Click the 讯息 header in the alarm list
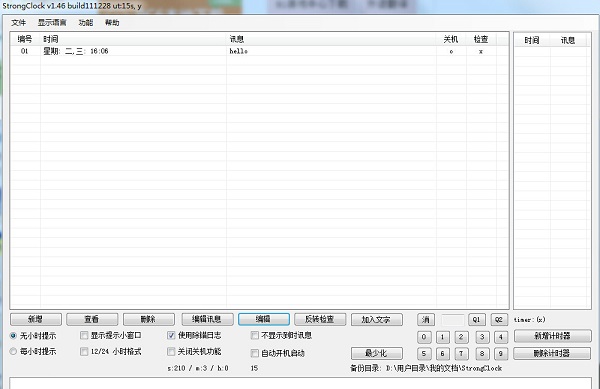The image size is (600, 389). pos(331,39)
